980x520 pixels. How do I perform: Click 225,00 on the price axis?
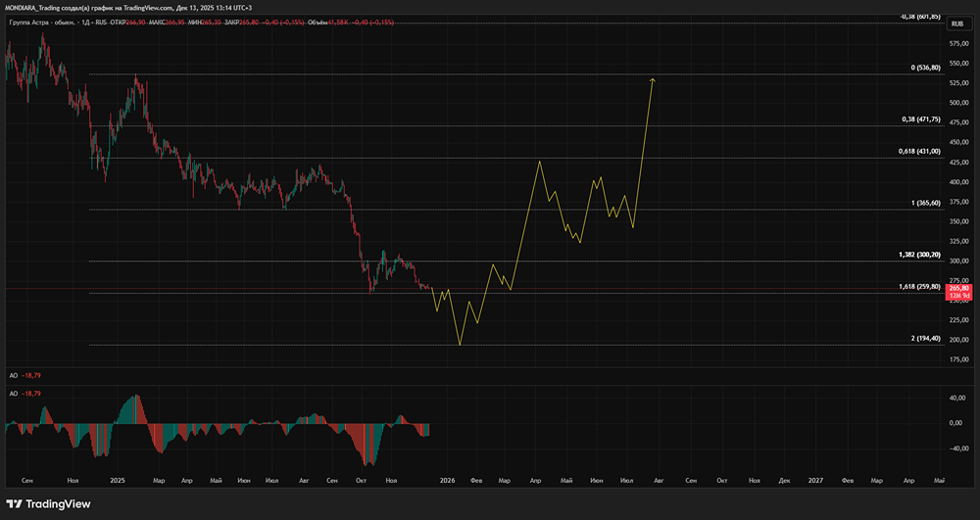(958, 320)
